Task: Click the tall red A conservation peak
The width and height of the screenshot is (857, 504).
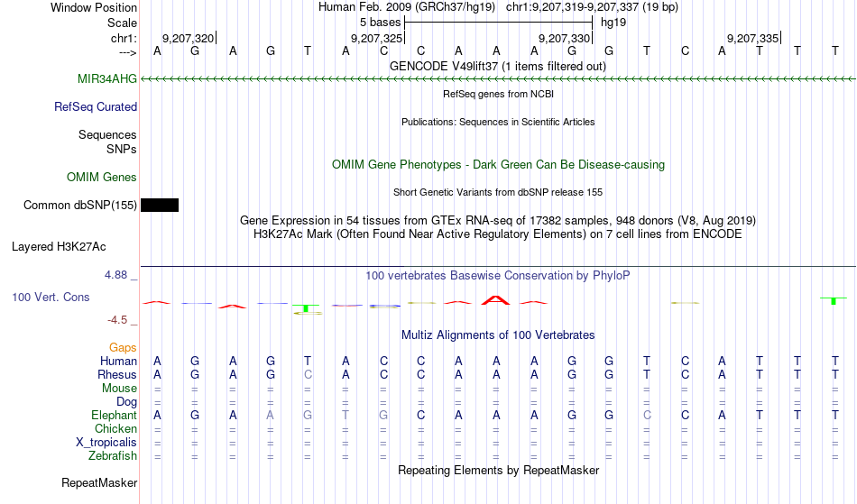Action: tap(496, 299)
